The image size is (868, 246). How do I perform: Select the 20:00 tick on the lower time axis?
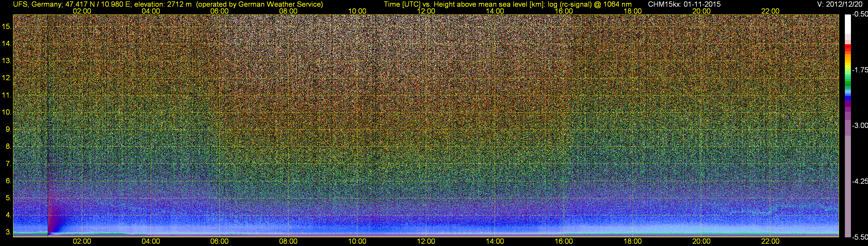click(702, 241)
